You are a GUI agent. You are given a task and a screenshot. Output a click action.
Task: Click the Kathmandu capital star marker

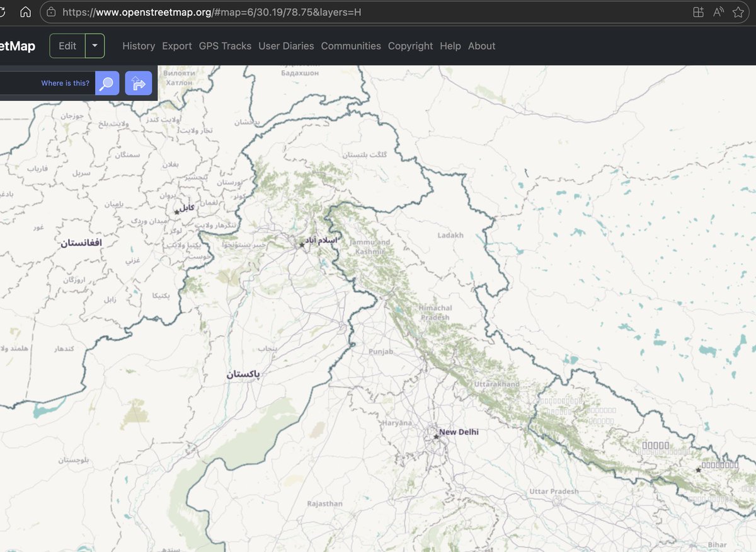698,469
